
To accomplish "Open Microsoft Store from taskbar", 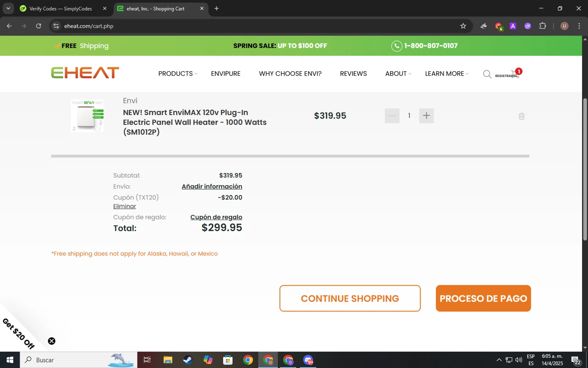I will pos(228,360).
